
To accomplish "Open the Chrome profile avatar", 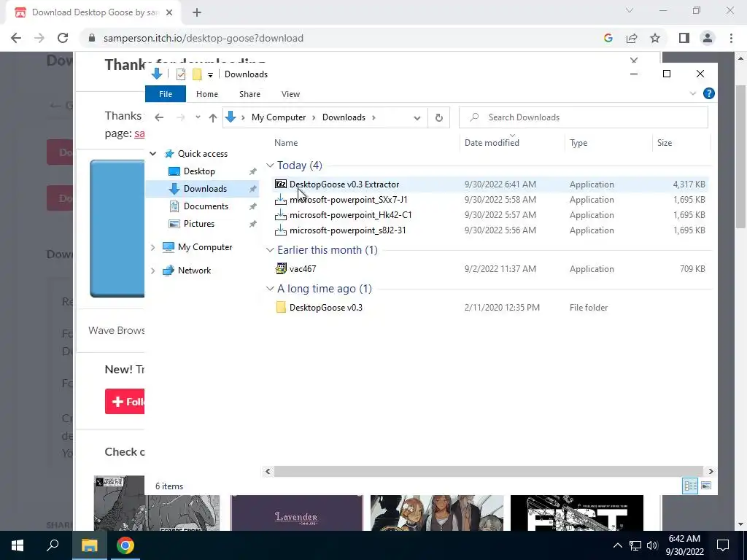I will 708,38.
